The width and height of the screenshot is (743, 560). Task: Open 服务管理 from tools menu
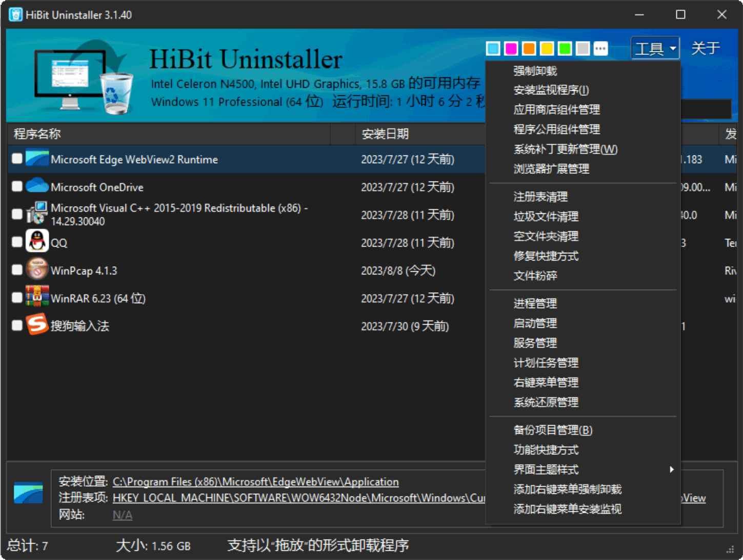click(535, 343)
